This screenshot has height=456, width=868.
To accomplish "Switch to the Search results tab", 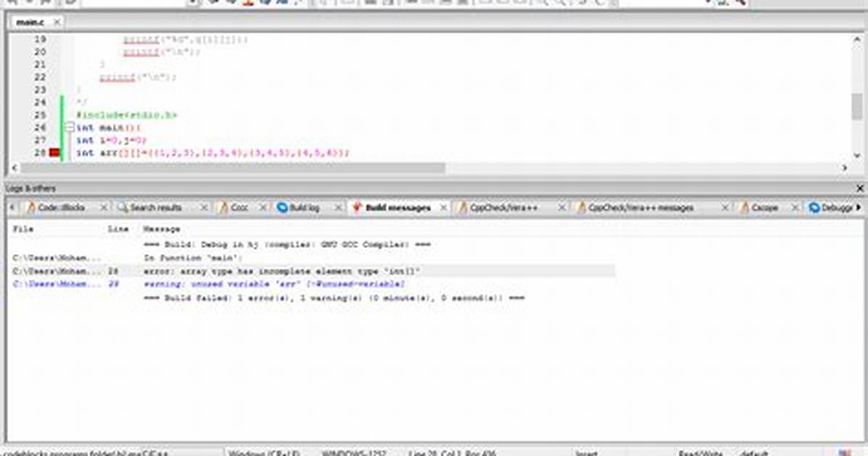I will (x=155, y=208).
